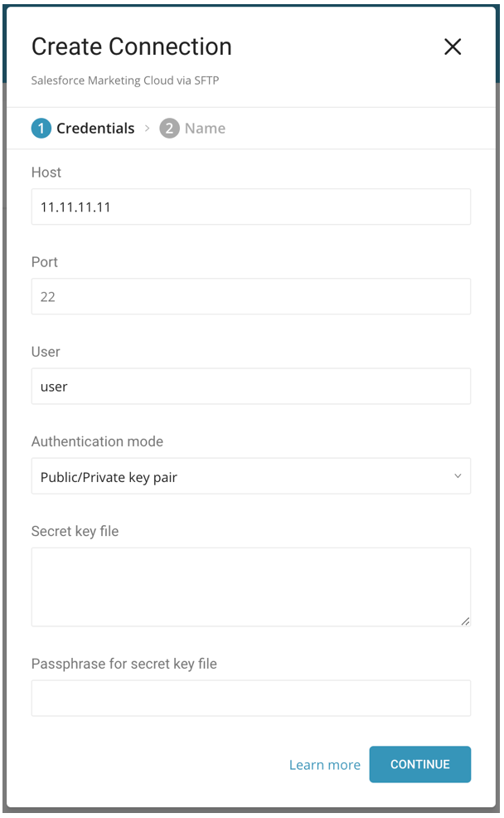504x818 pixels.
Task: Click the Authentication mode dropdown arrow
Action: (x=458, y=476)
